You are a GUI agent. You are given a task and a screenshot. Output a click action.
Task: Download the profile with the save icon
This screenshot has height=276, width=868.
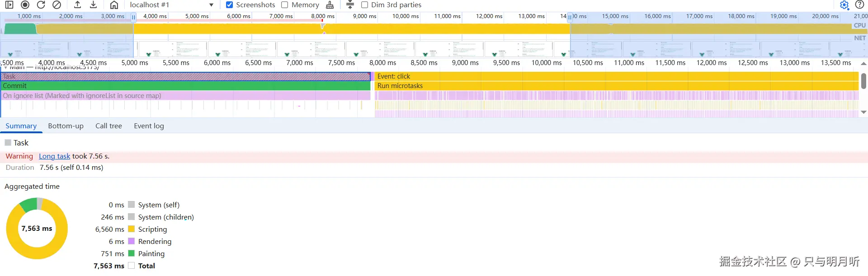point(93,5)
